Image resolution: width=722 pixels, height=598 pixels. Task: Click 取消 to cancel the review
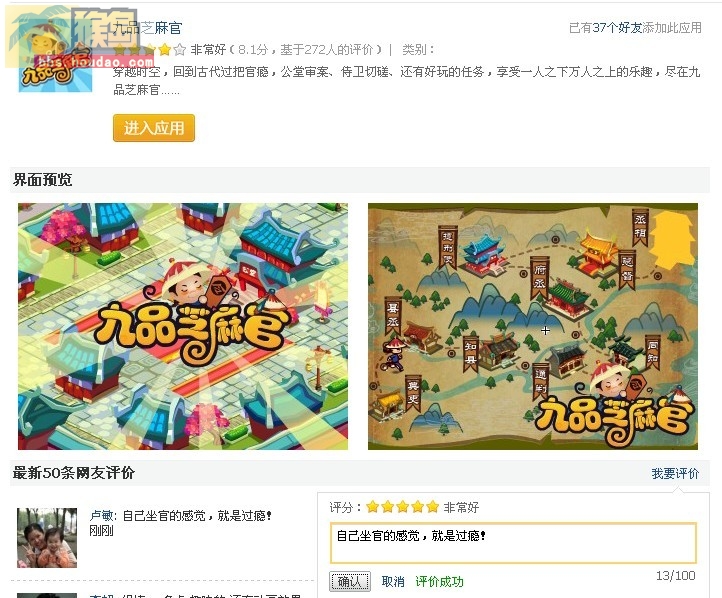tap(393, 582)
